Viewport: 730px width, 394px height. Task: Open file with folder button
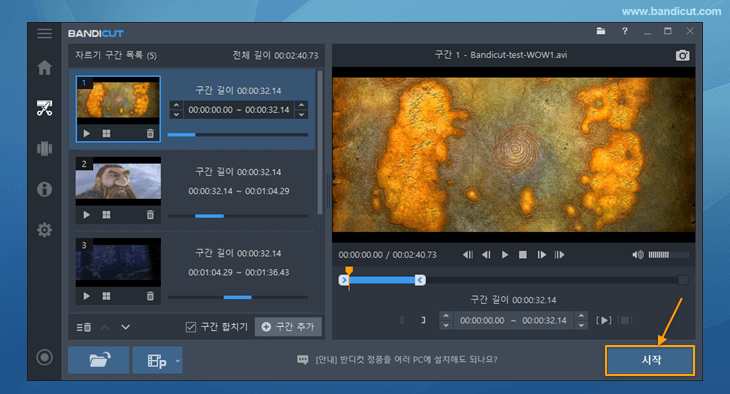[x=99, y=360]
